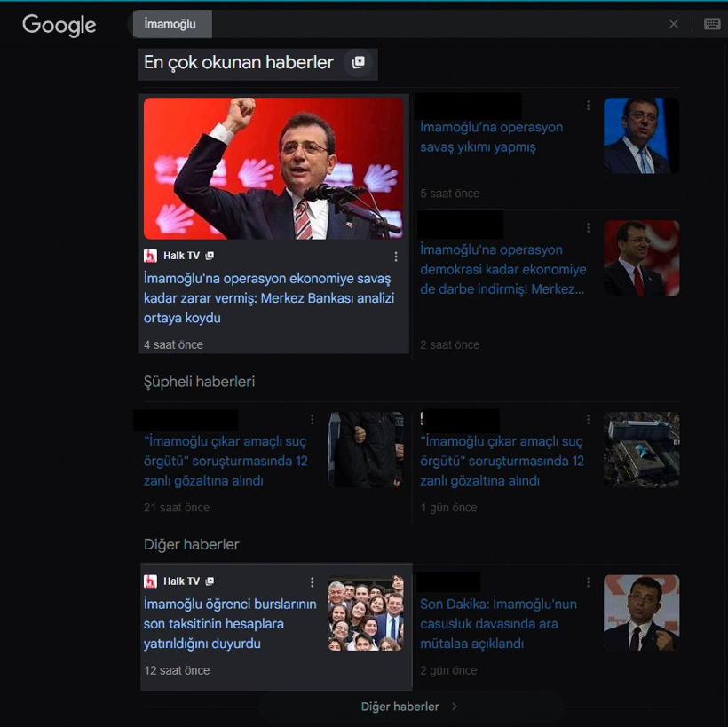The image size is (728, 727).
Task: Open three-dot menu for the darbe indirmiş story
Action: coord(589,227)
